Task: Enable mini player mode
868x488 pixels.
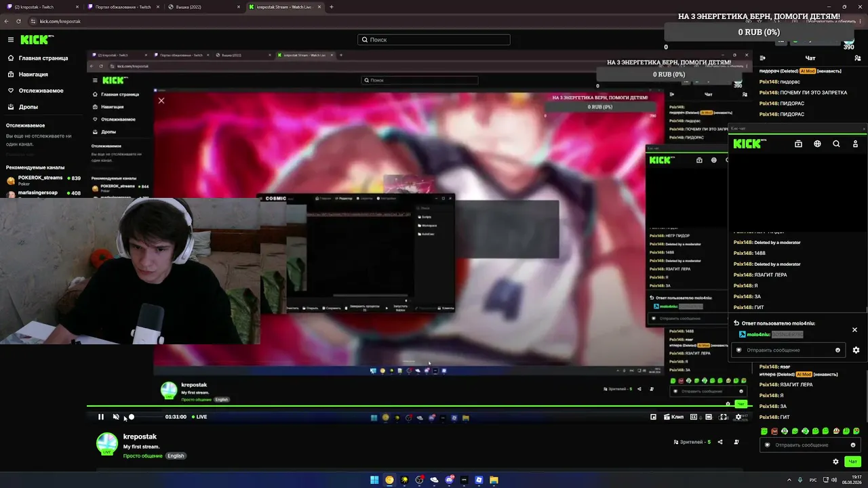Action: coord(653,417)
